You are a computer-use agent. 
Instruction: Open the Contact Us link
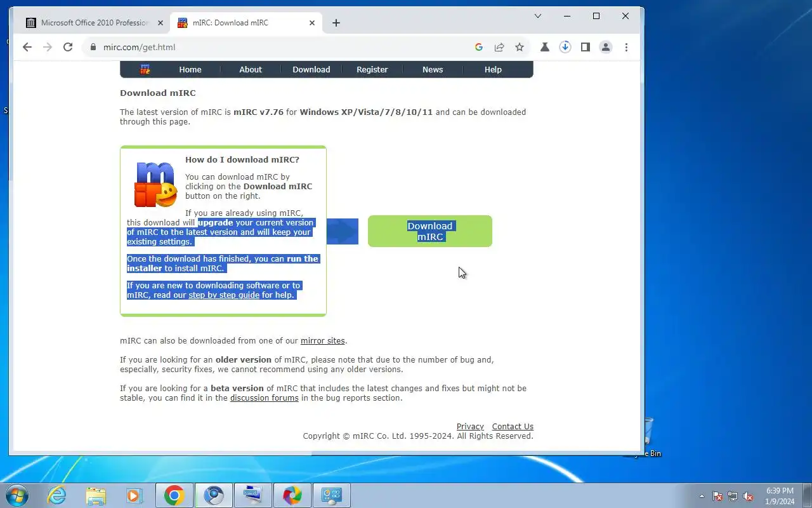point(513,427)
